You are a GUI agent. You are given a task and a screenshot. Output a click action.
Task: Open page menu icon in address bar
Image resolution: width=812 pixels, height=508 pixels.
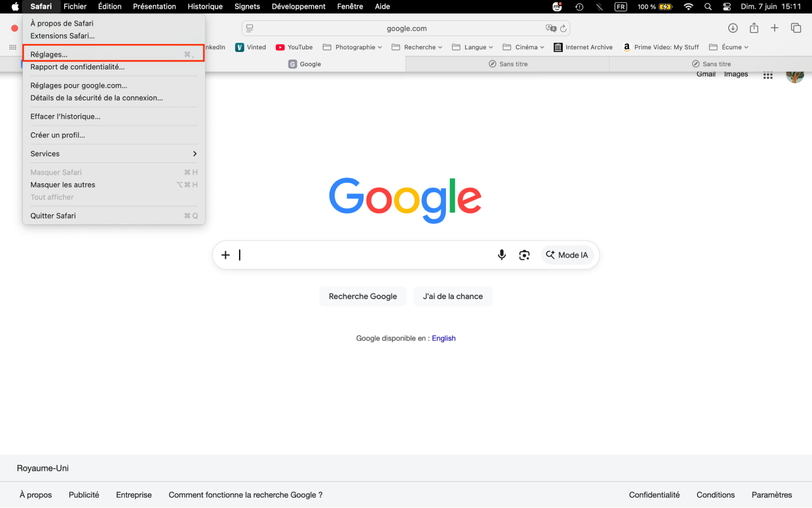click(x=249, y=28)
